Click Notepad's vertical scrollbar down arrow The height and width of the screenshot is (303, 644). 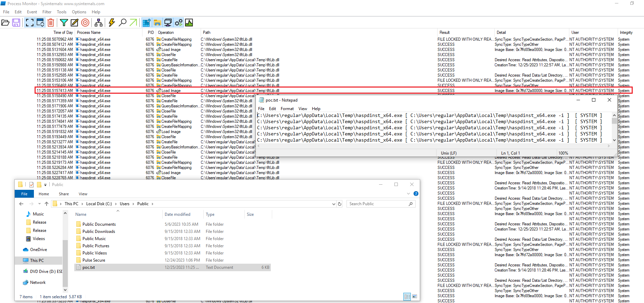(x=614, y=140)
